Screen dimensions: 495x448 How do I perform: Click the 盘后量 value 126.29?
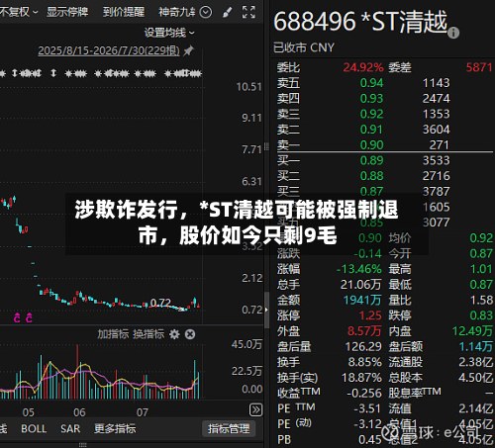coord(363,346)
